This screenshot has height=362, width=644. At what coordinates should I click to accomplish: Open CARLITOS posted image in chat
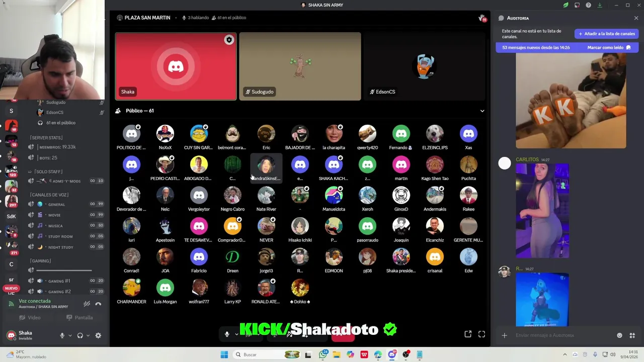[542, 211]
